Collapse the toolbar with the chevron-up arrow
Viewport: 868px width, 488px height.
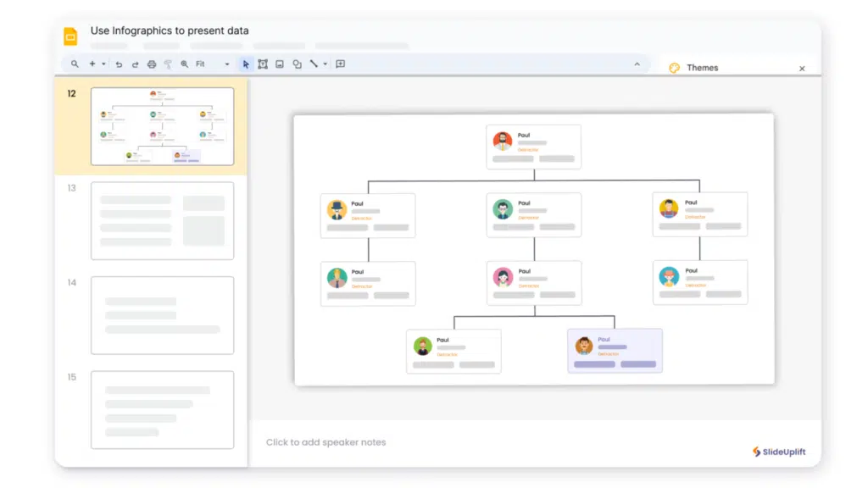[637, 64]
